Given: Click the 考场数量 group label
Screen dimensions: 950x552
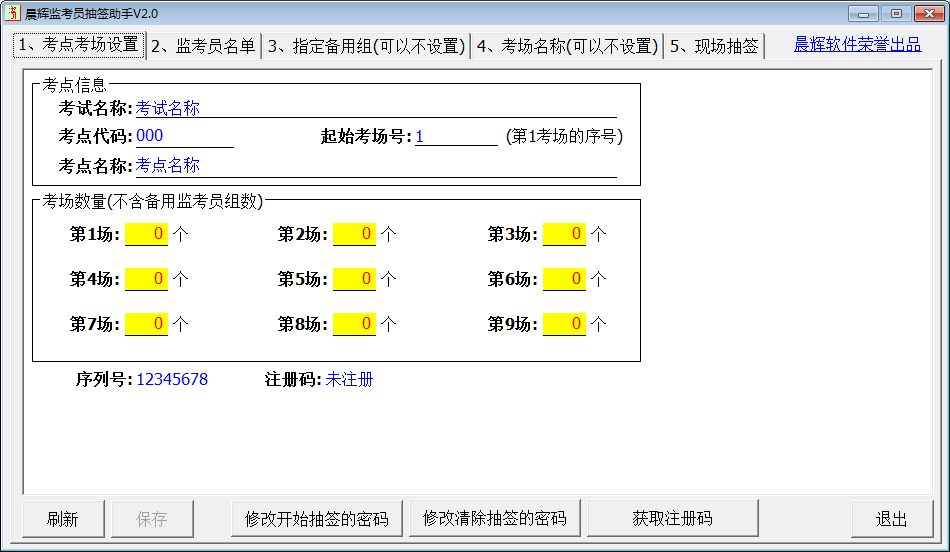Looking at the screenshot, I should pos(152,201).
